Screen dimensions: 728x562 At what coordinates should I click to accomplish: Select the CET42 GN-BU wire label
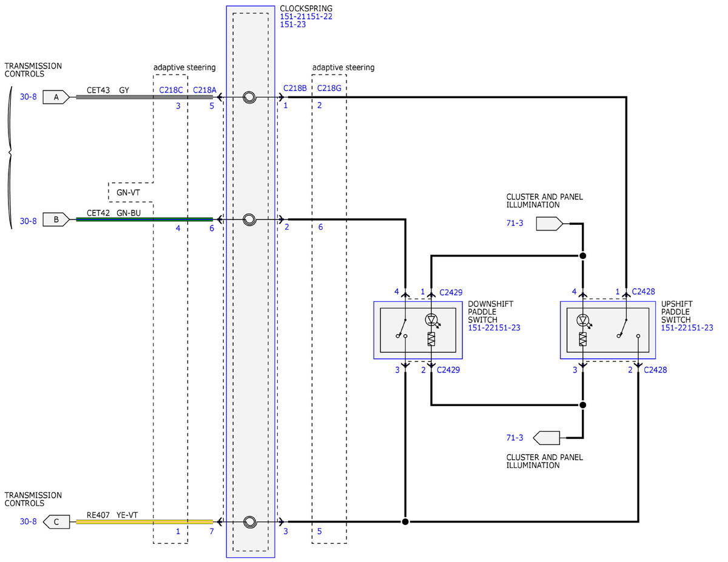click(x=113, y=213)
